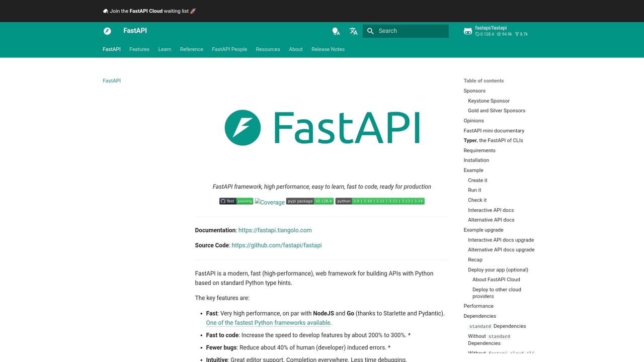Click the large FastAPI lightning logo
Screen dimensions: 644x362
tap(322, 127)
